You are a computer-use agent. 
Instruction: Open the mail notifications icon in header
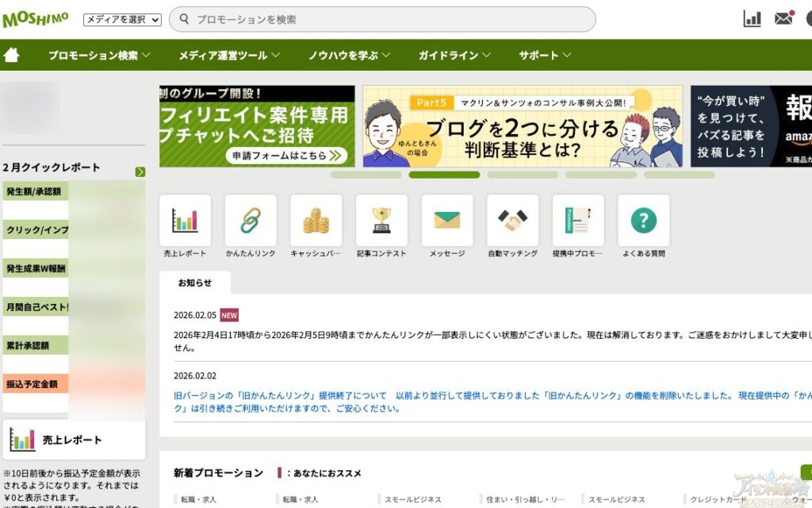coord(783,19)
